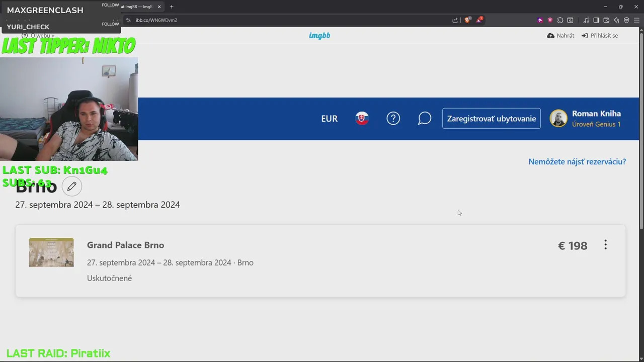644x362 pixels.
Task: Open the music note media control
Action: pyautogui.click(x=586, y=20)
